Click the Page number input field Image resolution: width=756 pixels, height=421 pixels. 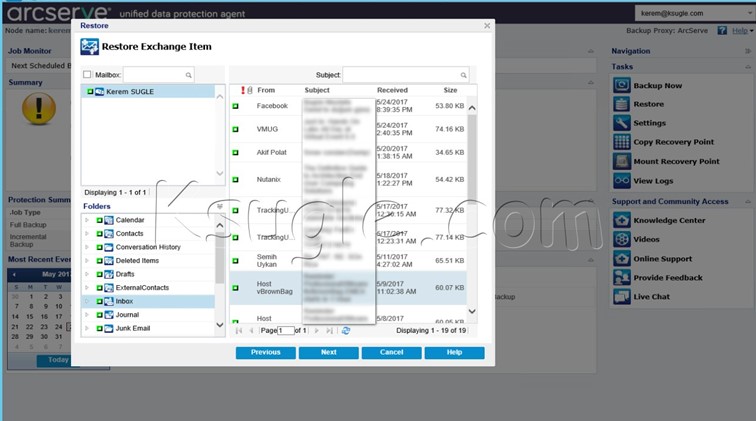pyautogui.click(x=286, y=331)
